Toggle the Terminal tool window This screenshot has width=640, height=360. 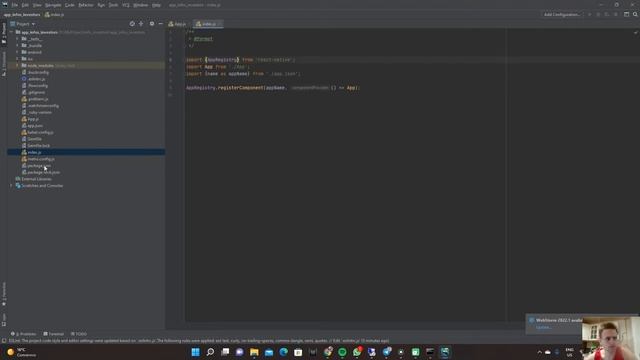(x=53, y=334)
